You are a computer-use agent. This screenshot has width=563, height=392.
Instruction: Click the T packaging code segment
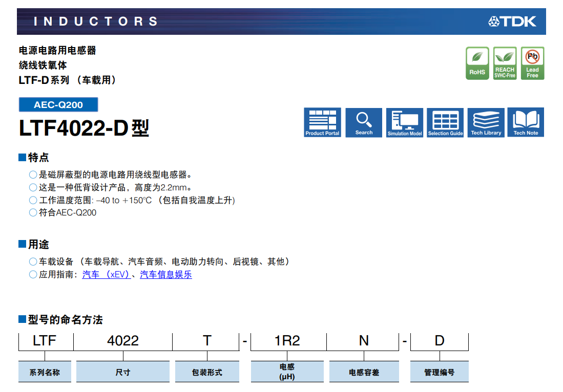pos(207,341)
